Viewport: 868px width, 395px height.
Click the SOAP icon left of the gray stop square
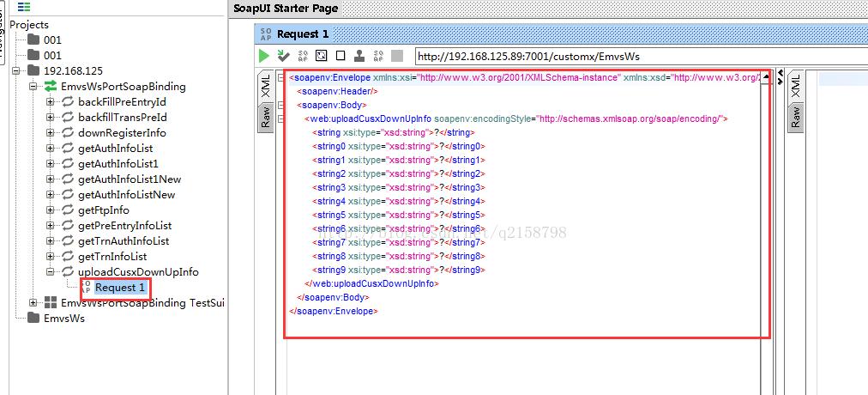click(x=378, y=56)
